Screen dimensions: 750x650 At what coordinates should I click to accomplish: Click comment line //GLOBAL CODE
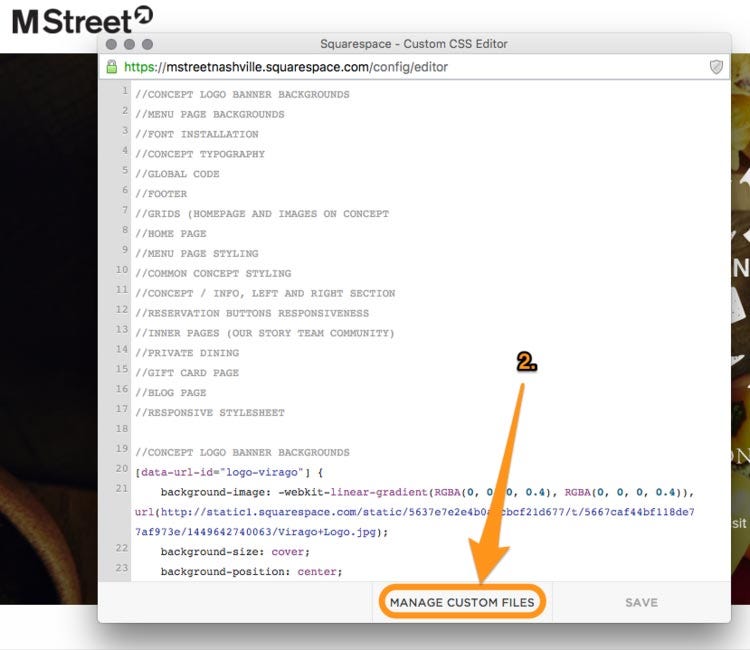pos(177,174)
